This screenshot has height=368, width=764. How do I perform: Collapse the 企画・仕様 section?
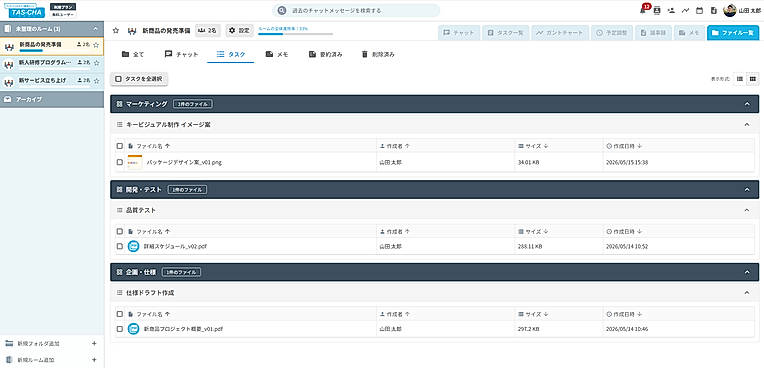point(747,272)
